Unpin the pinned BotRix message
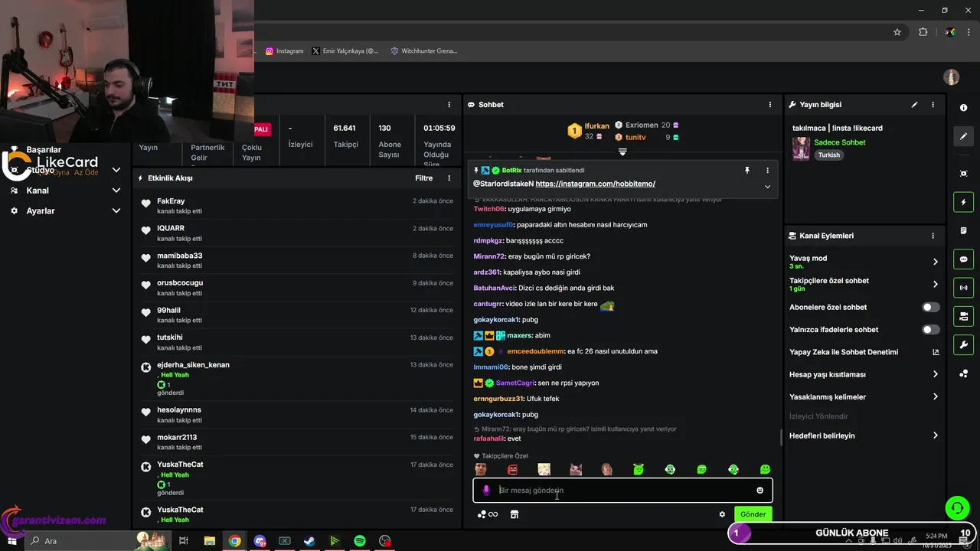Image resolution: width=980 pixels, height=551 pixels. pos(747,171)
